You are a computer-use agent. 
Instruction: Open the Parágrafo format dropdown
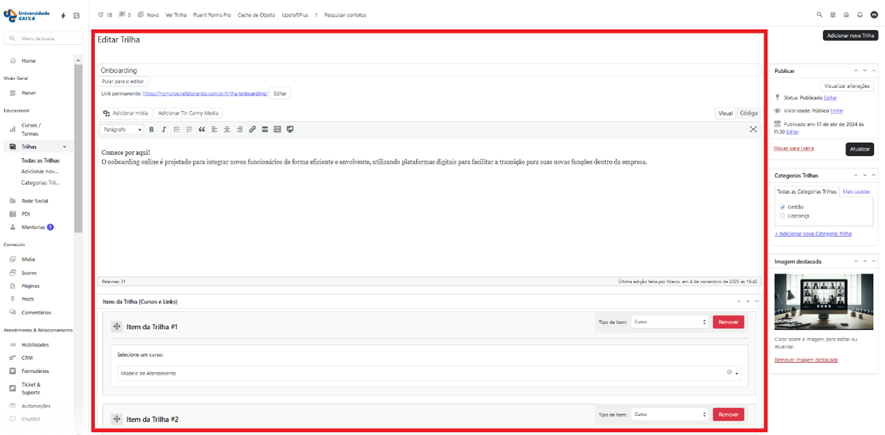pyautogui.click(x=122, y=129)
